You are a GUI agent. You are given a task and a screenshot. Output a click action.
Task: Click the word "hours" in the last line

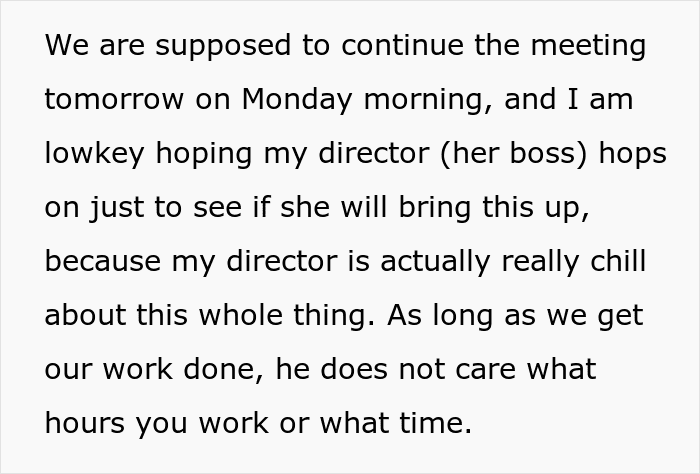[x=88, y=424]
